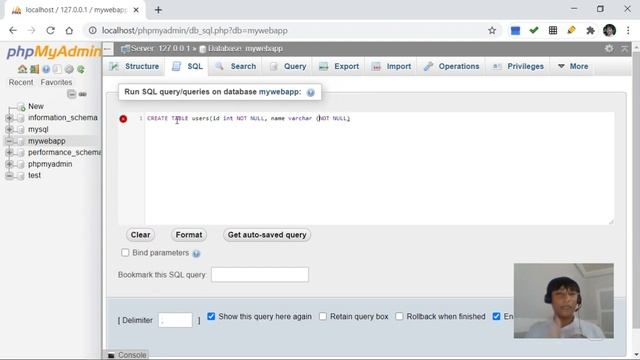Screen dimensions: 640x360
Task: Go back in browser history
Action: click(x=13, y=31)
